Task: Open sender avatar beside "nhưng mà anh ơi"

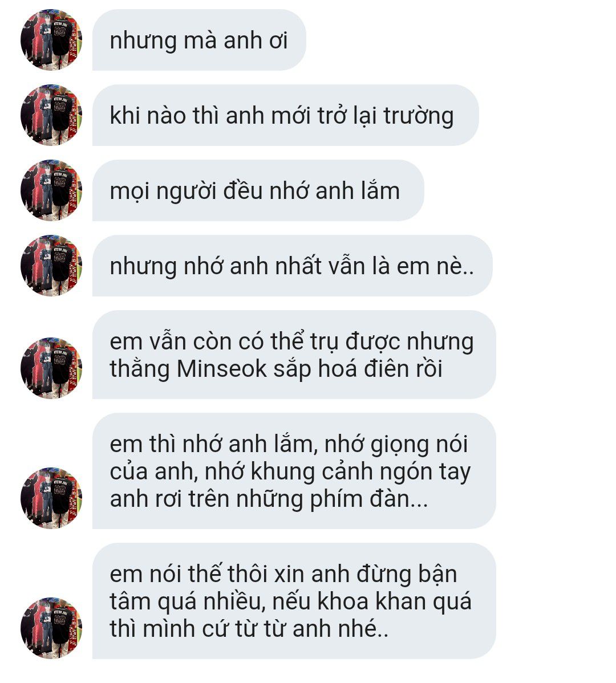Action: (x=51, y=40)
